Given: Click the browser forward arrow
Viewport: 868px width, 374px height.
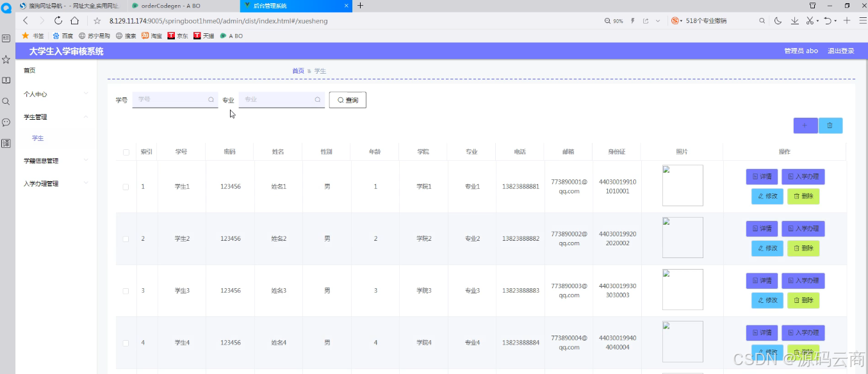Looking at the screenshot, I should point(42,20).
